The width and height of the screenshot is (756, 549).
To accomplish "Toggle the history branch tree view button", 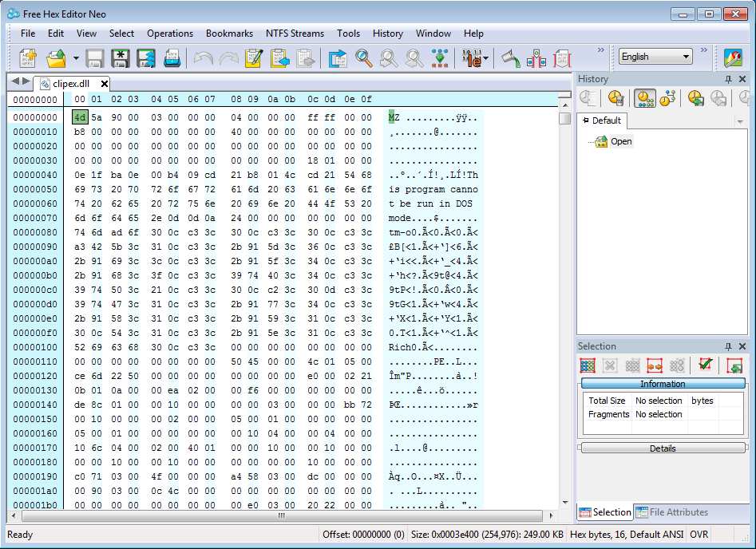I will 667,98.
